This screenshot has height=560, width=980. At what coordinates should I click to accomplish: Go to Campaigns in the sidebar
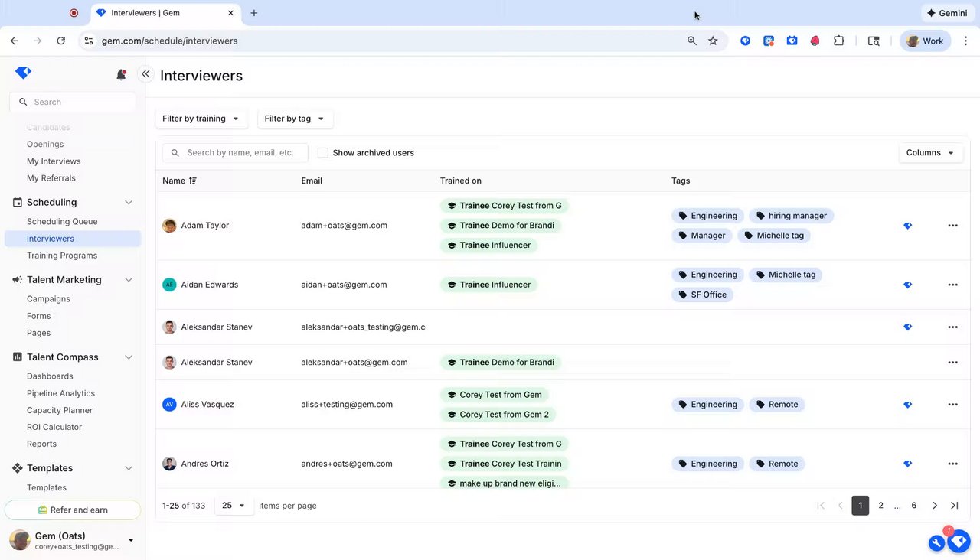pyautogui.click(x=48, y=299)
